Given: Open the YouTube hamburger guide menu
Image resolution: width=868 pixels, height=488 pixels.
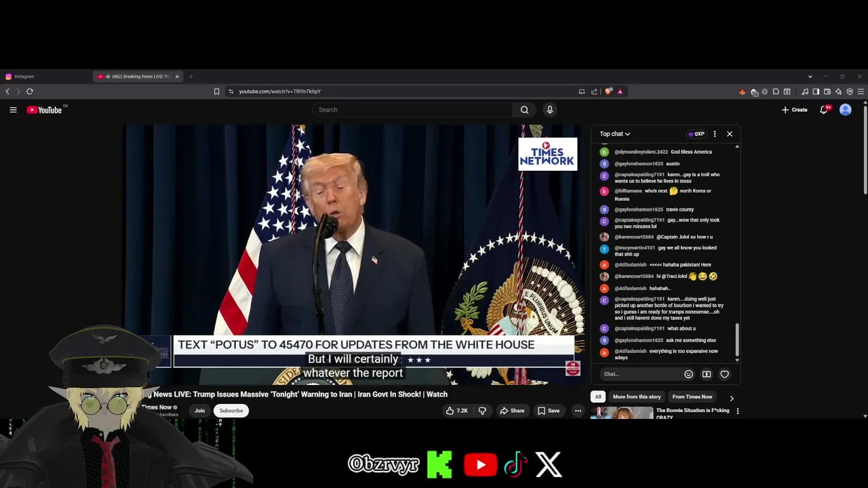Looking at the screenshot, I should [x=13, y=110].
